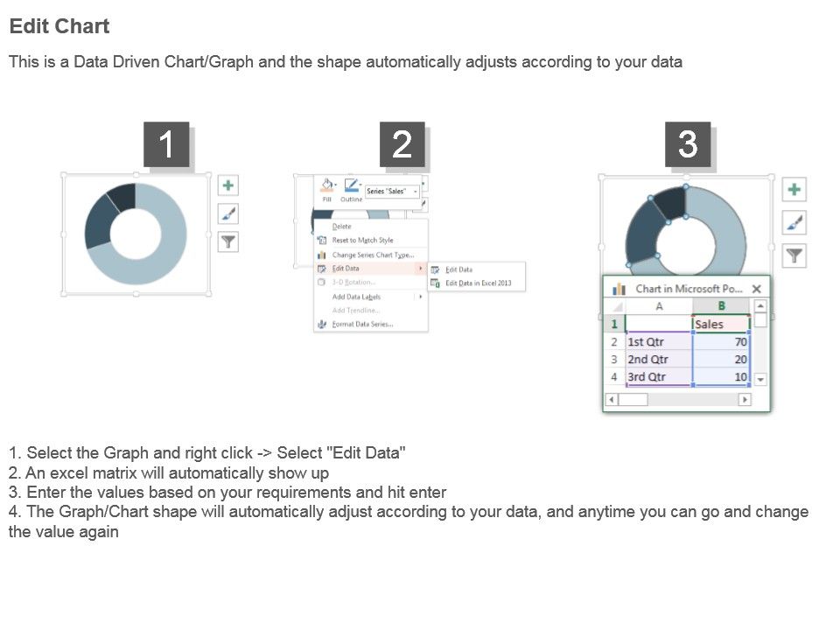
Task: Expand the Add Data Labels submenu arrow
Action: [x=421, y=297]
